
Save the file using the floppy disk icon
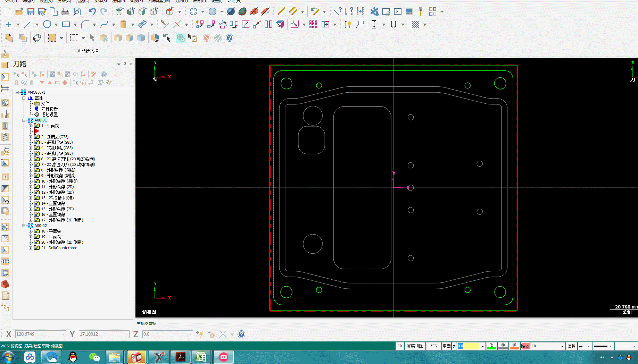click(31, 11)
